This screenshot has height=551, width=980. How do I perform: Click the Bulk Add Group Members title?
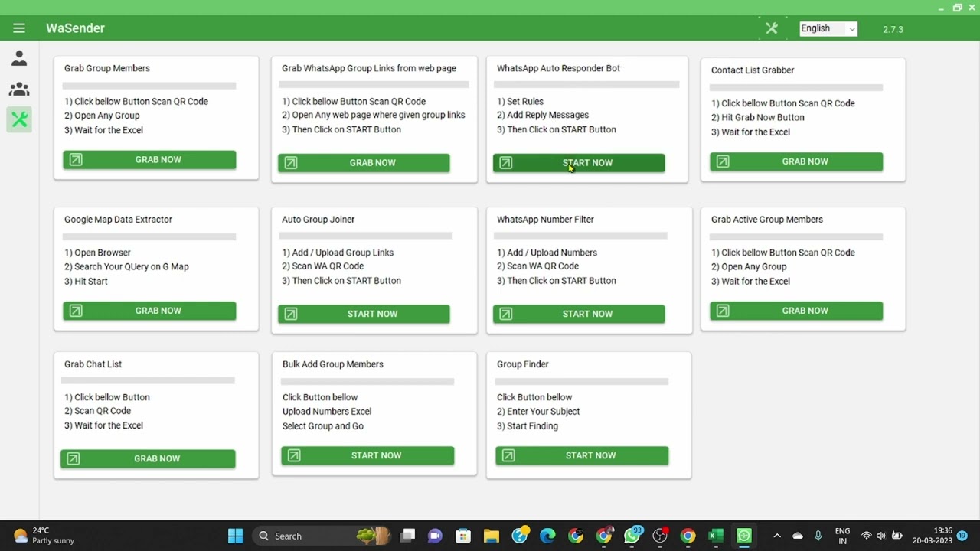coord(332,364)
